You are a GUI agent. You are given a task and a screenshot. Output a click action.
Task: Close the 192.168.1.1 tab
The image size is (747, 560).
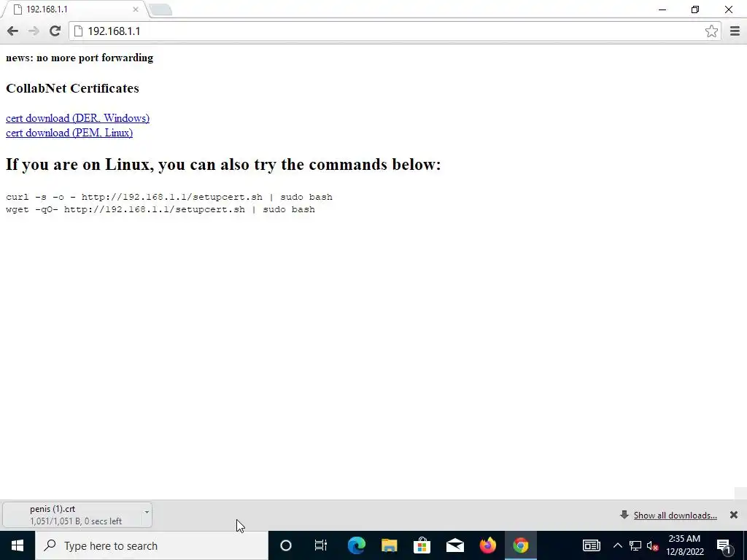point(136,9)
